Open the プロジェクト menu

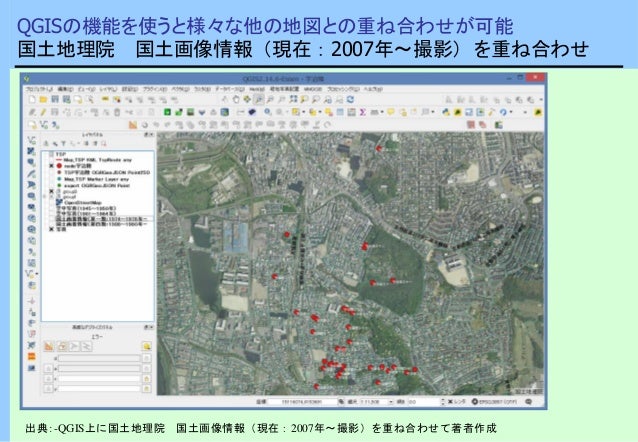39,89
